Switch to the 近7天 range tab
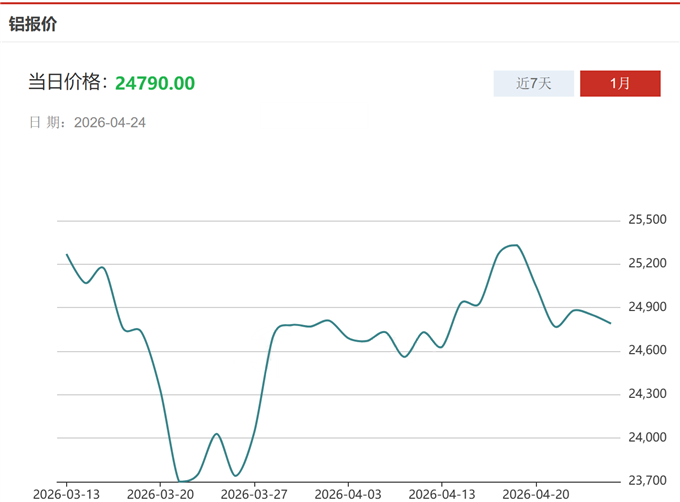 [x=534, y=84]
